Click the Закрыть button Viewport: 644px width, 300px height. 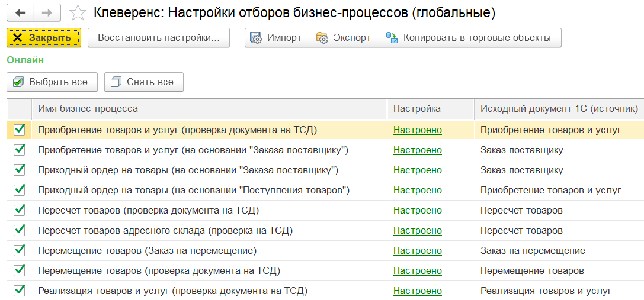point(44,38)
